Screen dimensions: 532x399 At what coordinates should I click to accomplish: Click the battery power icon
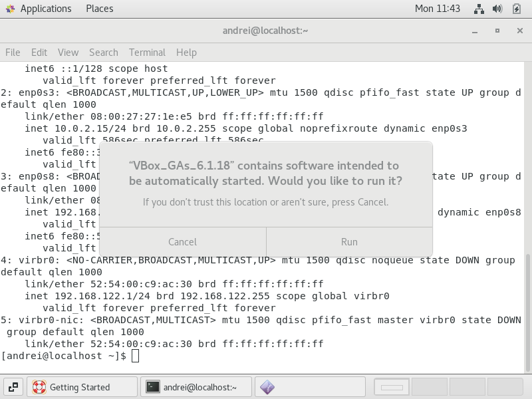tap(517, 9)
